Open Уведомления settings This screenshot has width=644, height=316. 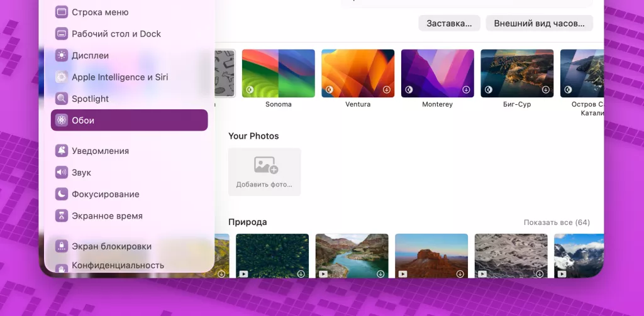[130, 151]
